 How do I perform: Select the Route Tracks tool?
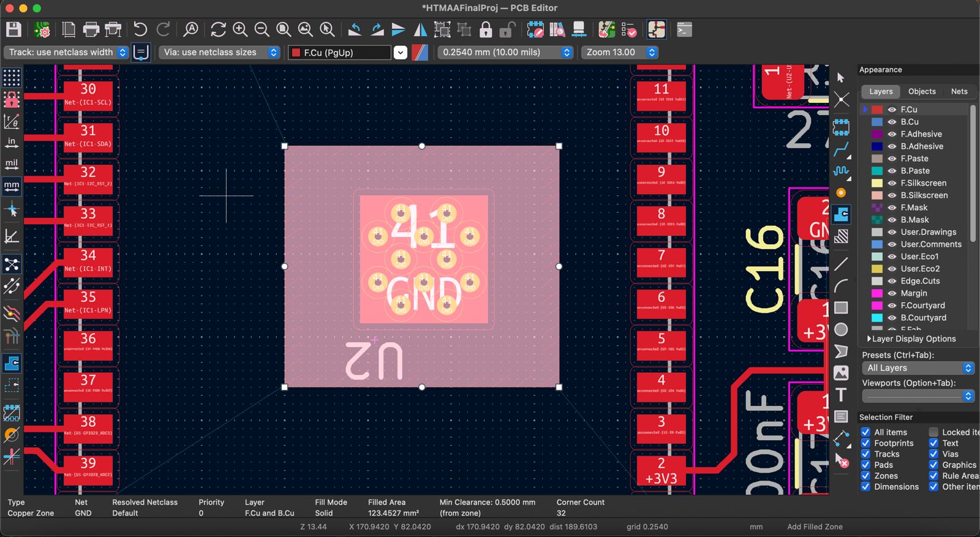click(841, 149)
